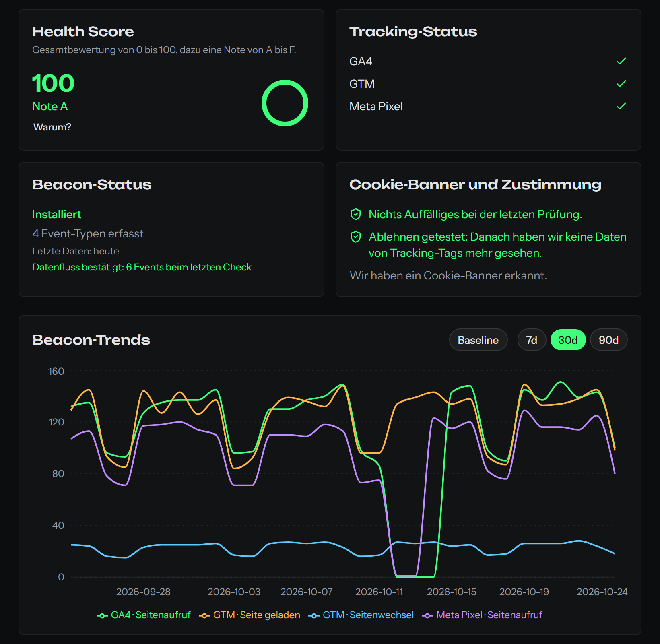
Task: Click 'Wir haben ein Cookie-Banner erkannt.' text
Action: tap(448, 275)
